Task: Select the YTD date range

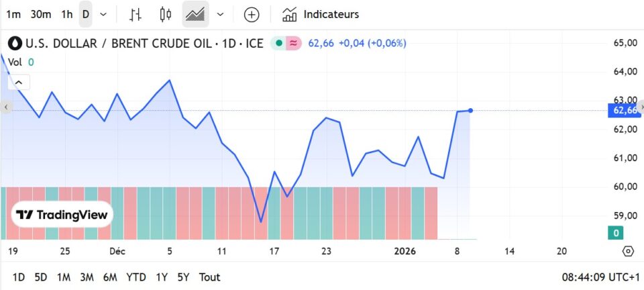Action: (x=136, y=277)
